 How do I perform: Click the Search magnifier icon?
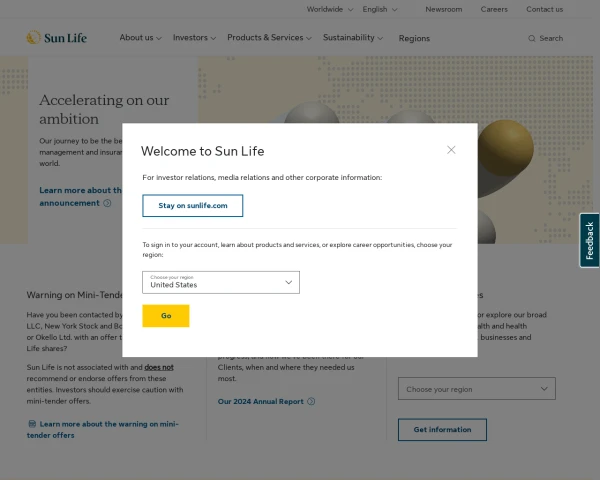(x=532, y=38)
